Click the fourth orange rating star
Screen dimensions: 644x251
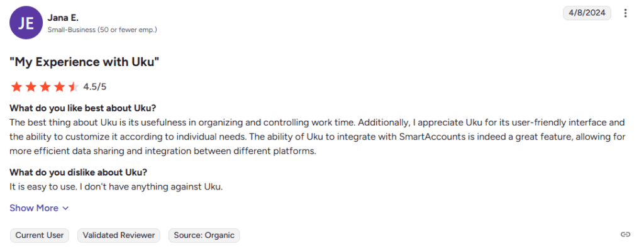pyautogui.click(x=60, y=87)
